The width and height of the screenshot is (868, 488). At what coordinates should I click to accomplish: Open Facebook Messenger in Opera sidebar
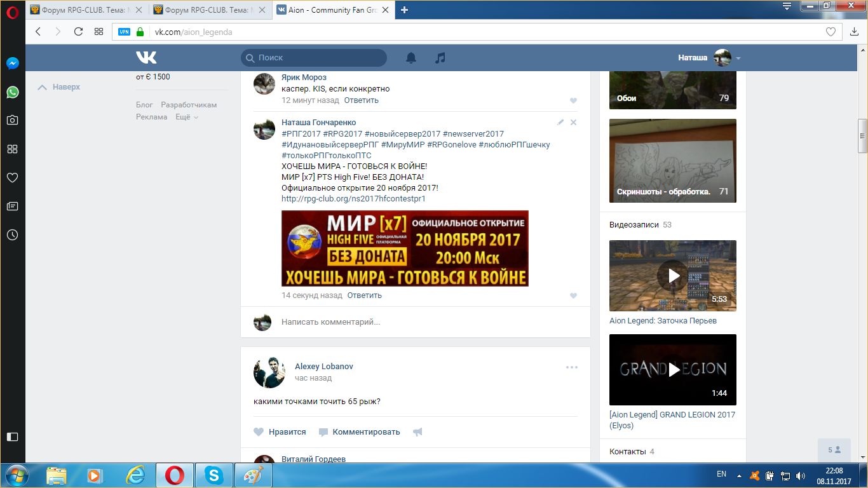12,64
